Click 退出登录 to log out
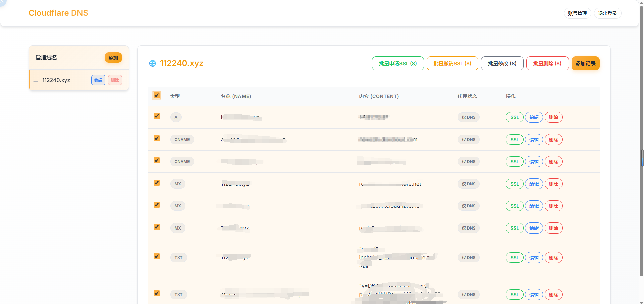Viewport: 644px width, 304px height. (607, 13)
